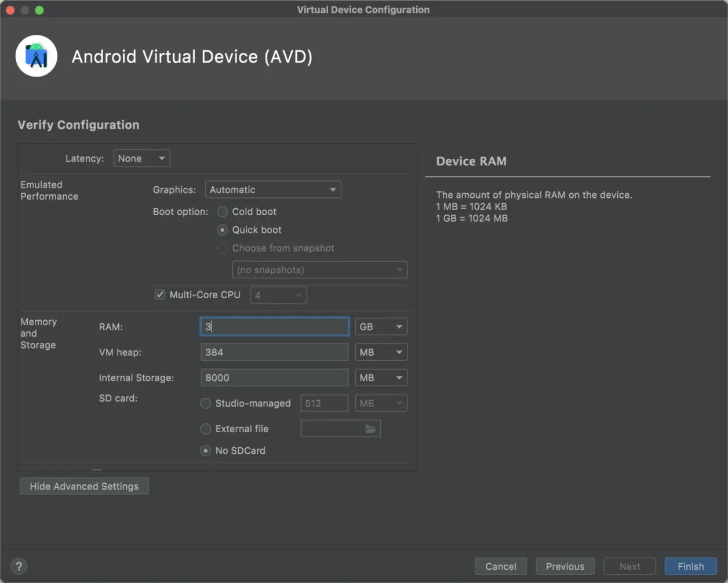Click the '1 GB = 1024 MB' text
Image resolution: width=728 pixels, height=583 pixels.
pos(472,218)
